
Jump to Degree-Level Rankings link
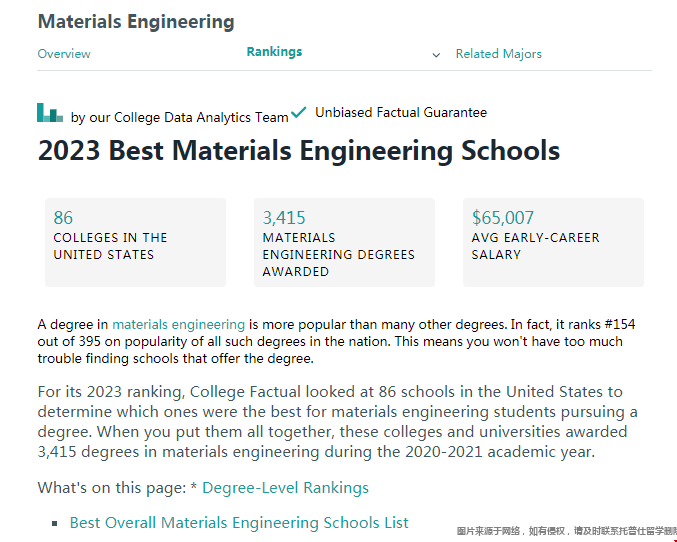(x=285, y=488)
